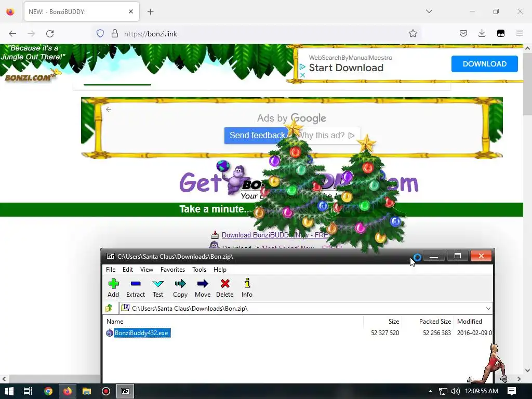This screenshot has width=532, height=399.
Task: Open the Windows Start menu
Action: (x=9, y=391)
